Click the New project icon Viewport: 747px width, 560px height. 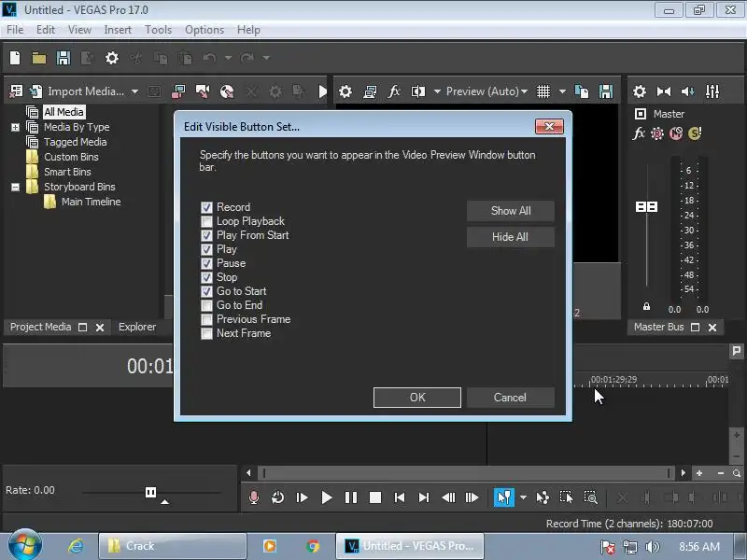pos(15,58)
